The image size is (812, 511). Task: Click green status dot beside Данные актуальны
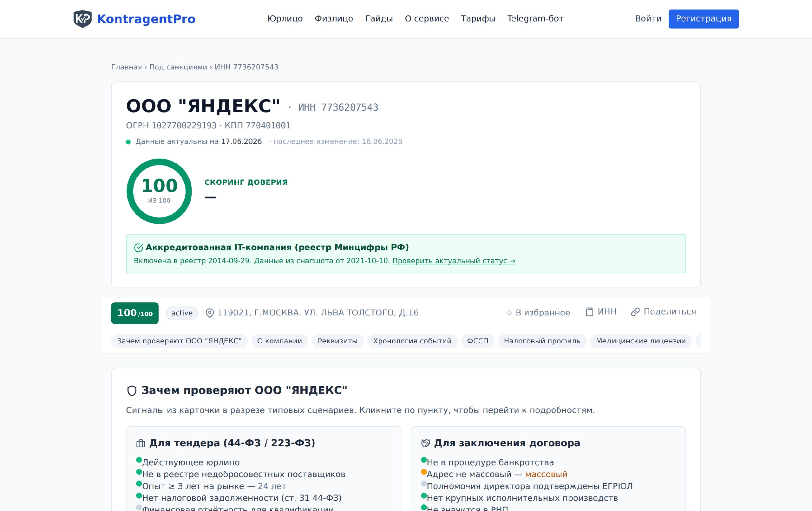pos(128,142)
